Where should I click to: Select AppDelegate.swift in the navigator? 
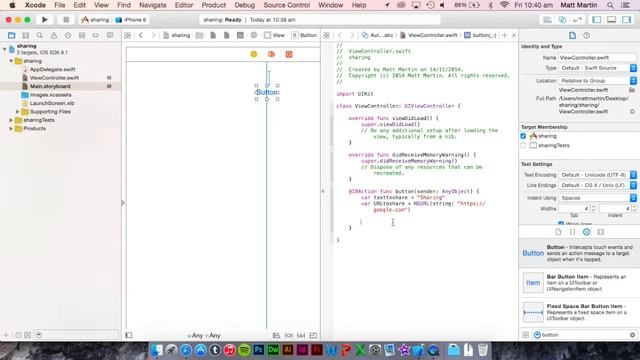coord(52,69)
